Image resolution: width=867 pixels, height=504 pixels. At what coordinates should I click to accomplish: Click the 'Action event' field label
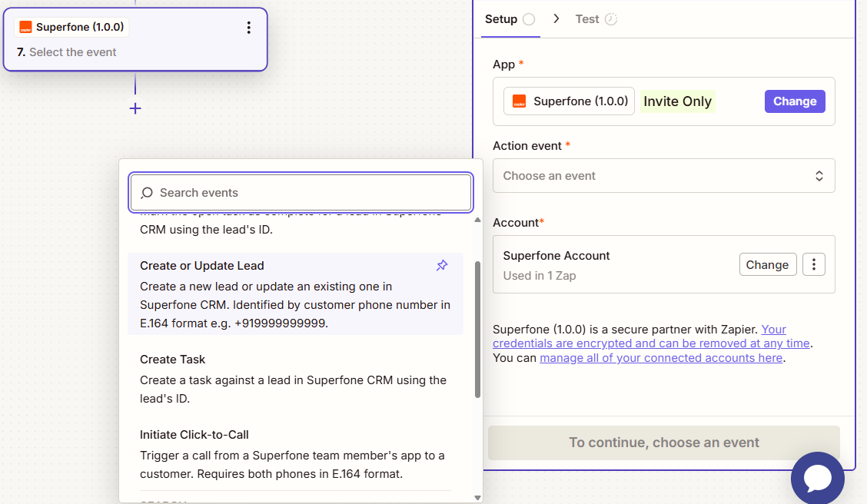click(527, 146)
